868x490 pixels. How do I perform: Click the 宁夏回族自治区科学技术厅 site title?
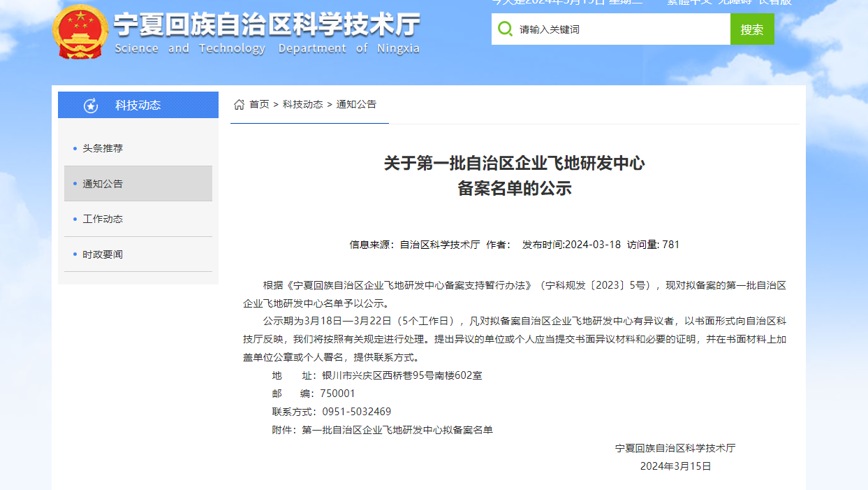coord(267,27)
